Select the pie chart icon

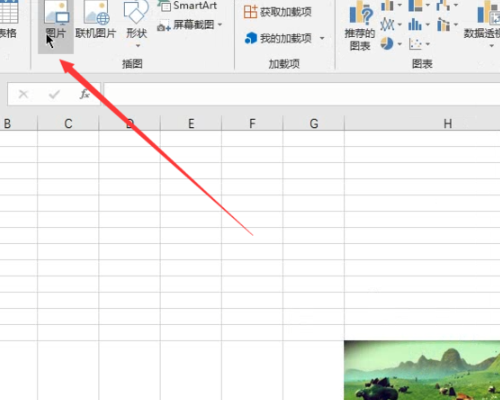coord(387,44)
